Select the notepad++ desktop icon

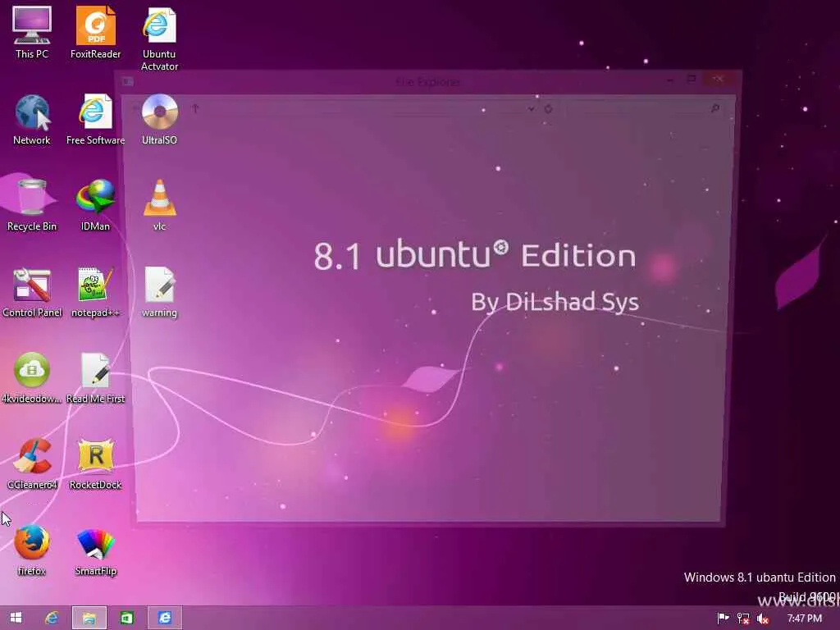point(95,292)
